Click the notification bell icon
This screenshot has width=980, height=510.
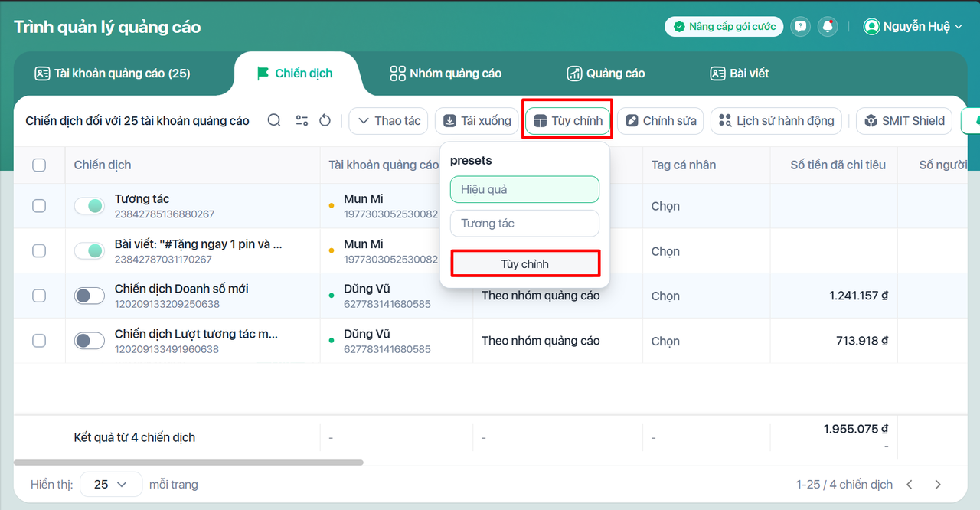point(828,27)
